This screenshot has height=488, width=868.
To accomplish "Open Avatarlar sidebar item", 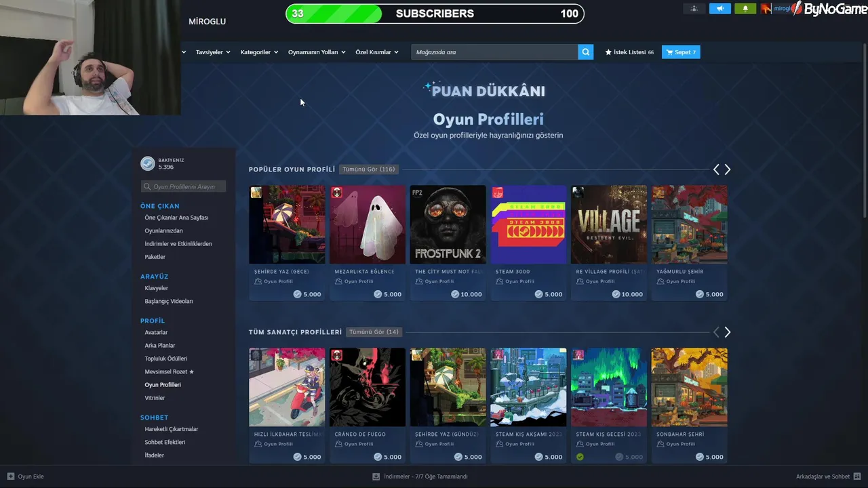I will [156, 332].
